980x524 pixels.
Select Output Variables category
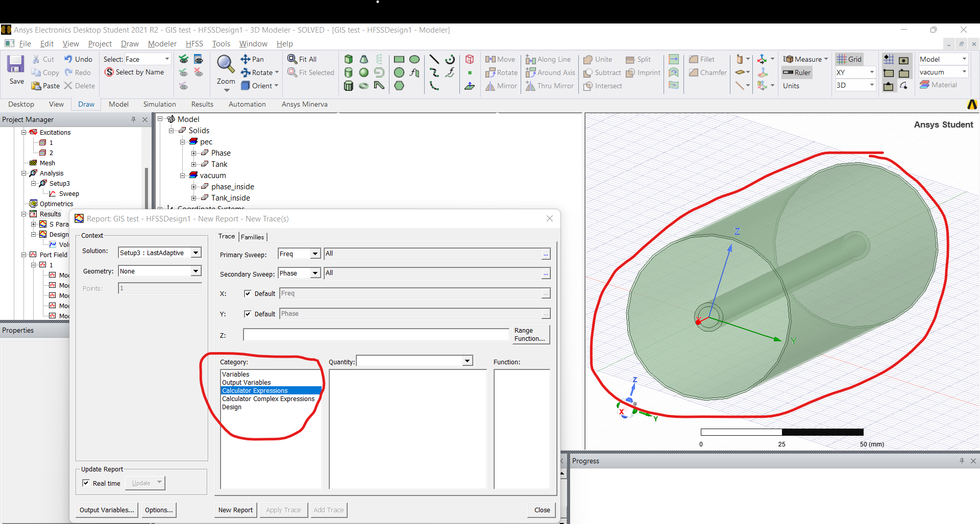pyautogui.click(x=246, y=383)
